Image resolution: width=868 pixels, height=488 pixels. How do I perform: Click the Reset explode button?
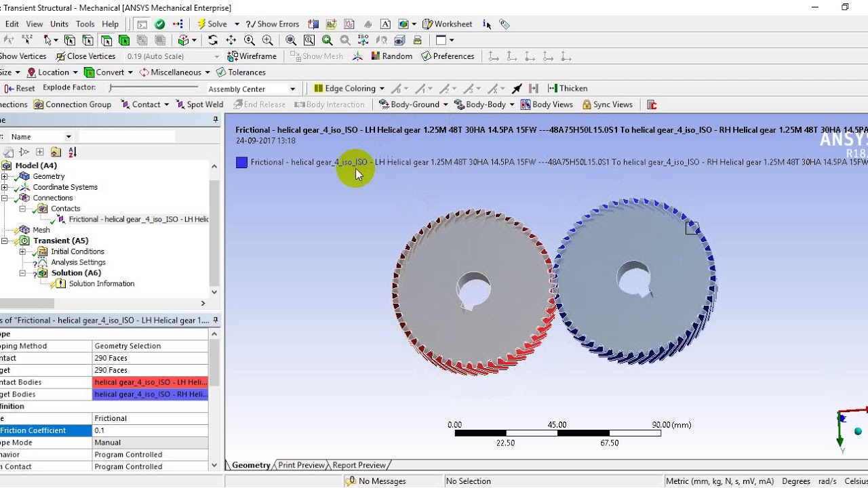(x=19, y=88)
